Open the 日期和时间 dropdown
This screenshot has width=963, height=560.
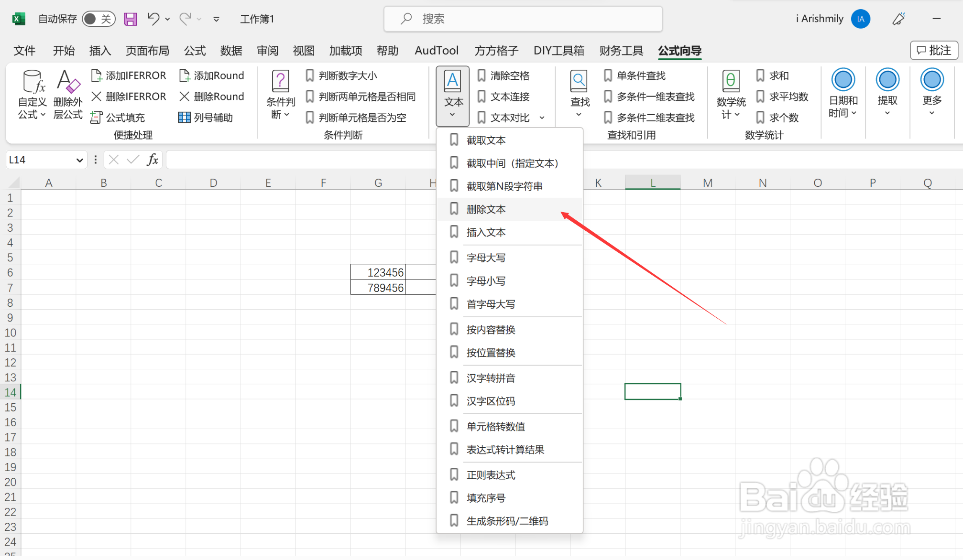(843, 94)
